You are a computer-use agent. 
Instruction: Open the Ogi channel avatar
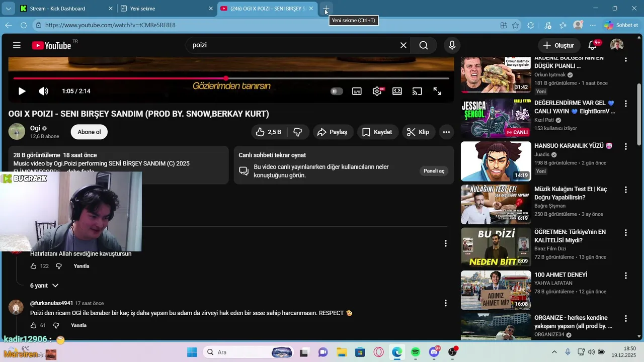tap(17, 132)
